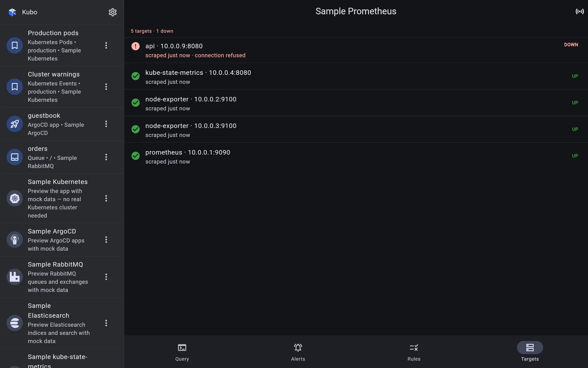Image resolution: width=588 pixels, height=368 pixels.
Task: Click the Sample Kubernetes helm icon
Action: tap(15, 198)
